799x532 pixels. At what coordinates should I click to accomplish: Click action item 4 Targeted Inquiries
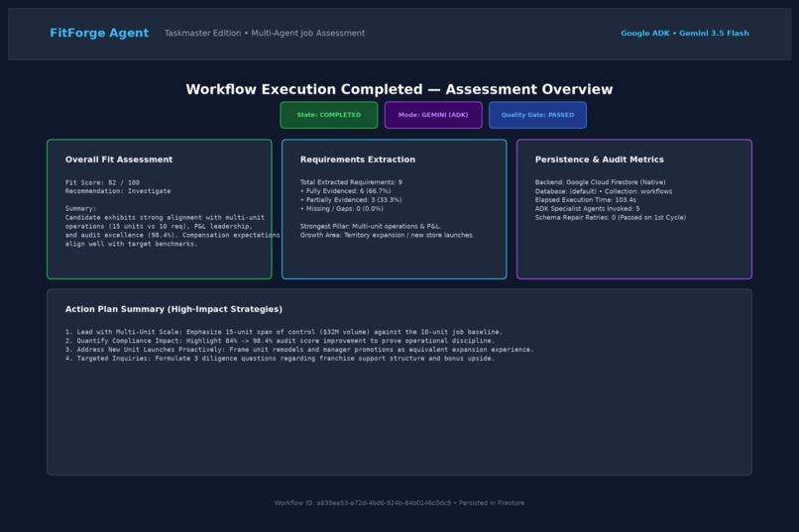coord(280,359)
